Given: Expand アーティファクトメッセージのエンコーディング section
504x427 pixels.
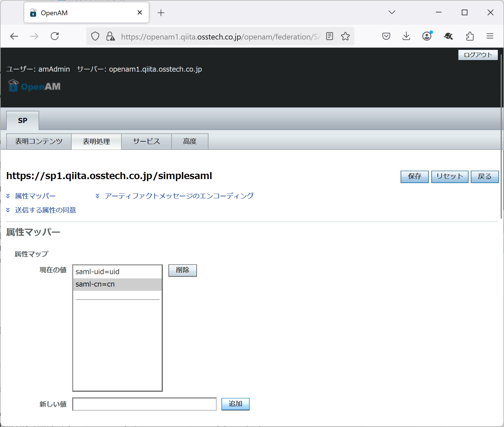Looking at the screenshot, I should [x=97, y=196].
